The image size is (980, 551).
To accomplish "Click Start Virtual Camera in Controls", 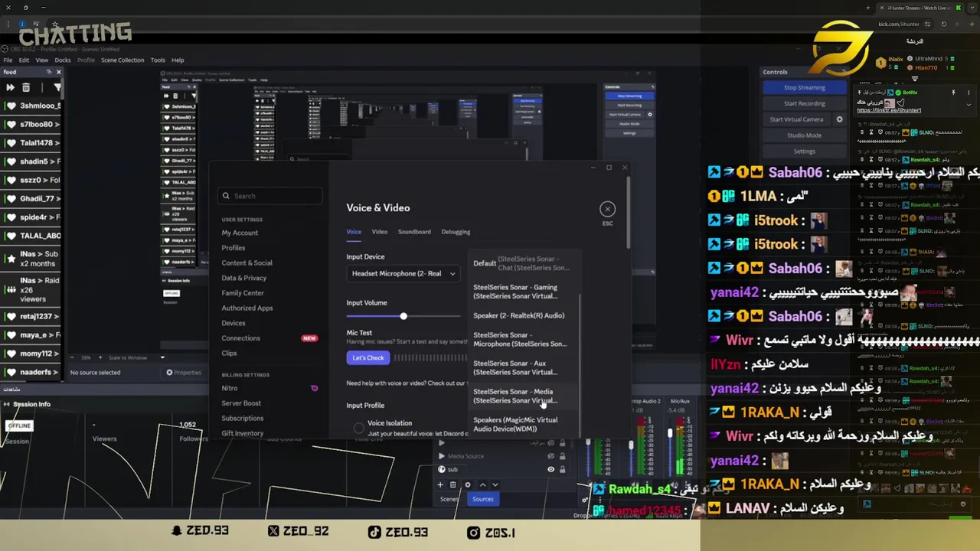I will click(x=796, y=119).
